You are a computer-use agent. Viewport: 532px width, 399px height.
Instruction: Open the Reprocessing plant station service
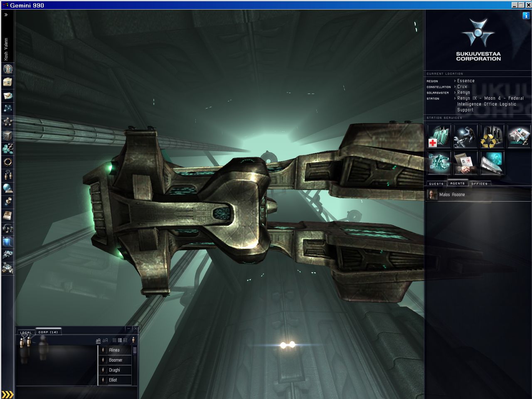click(492, 136)
